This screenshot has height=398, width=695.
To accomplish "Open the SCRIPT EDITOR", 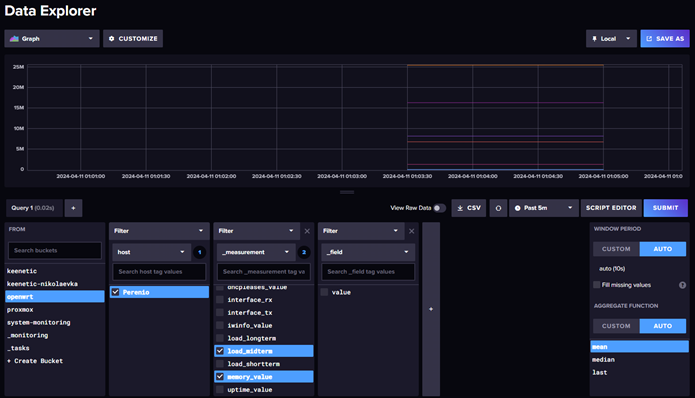I will click(611, 208).
